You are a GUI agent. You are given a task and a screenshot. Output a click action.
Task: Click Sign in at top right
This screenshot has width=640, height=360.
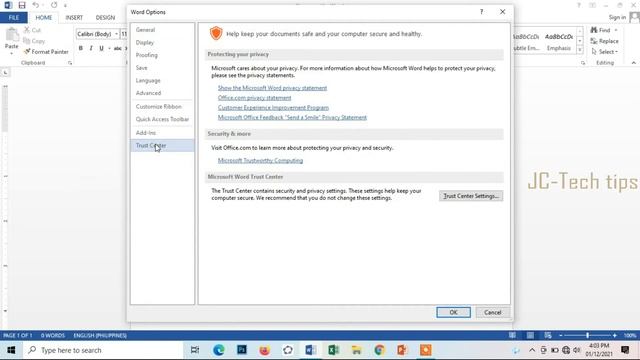pos(617,17)
